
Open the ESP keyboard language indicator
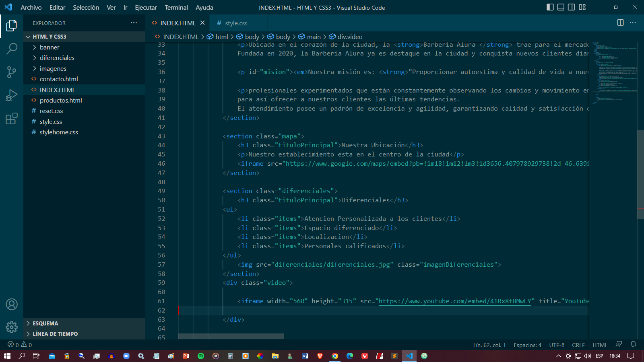click(599, 356)
